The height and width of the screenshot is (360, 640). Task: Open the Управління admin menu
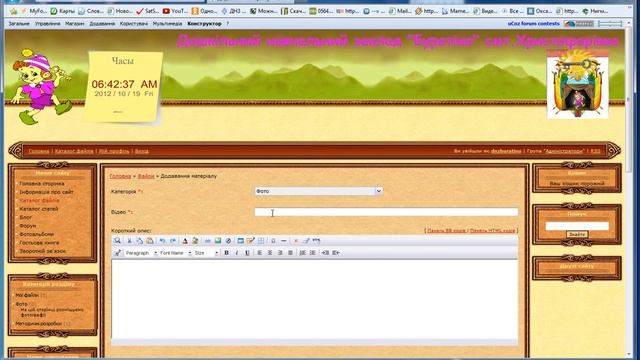[x=47, y=24]
